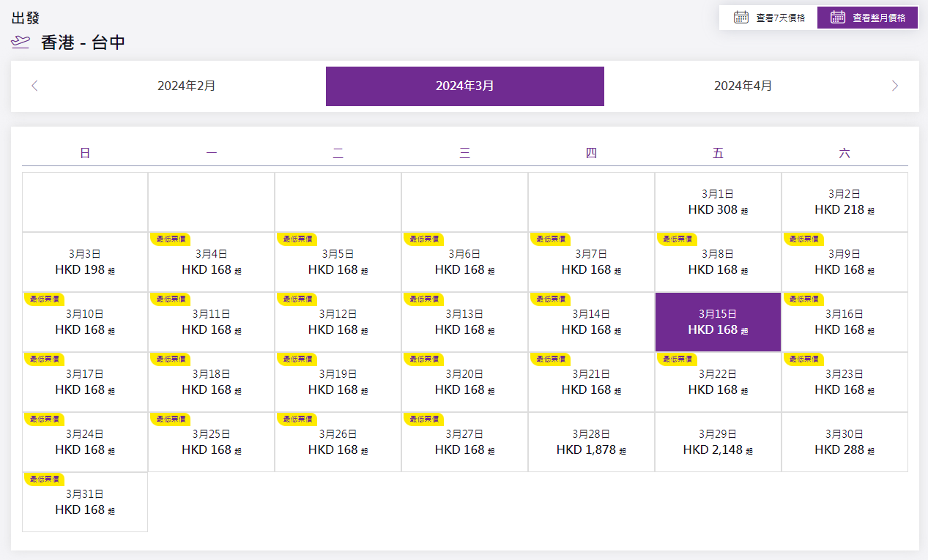Select the highlighted 3月15日 date cell
This screenshot has height=560, width=928.
click(718, 323)
